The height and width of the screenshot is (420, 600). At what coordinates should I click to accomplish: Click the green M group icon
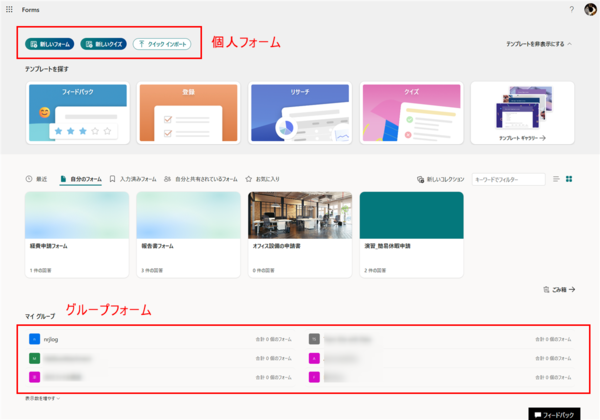click(34, 358)
